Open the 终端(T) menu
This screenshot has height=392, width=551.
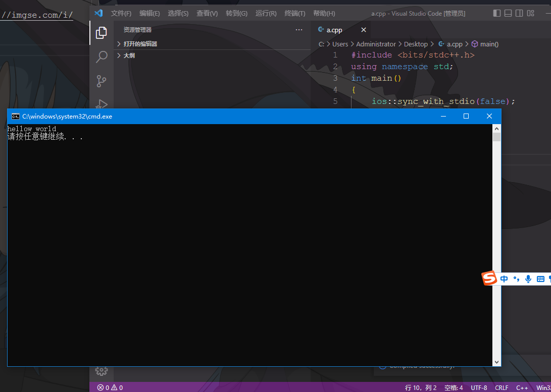pyautogui.click(x=295, y=13)
